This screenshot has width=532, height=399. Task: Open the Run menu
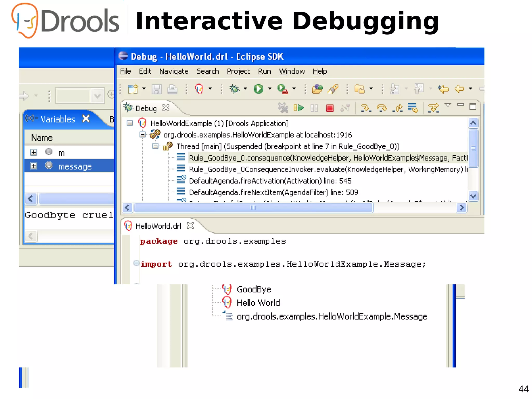tap(264, 71)
